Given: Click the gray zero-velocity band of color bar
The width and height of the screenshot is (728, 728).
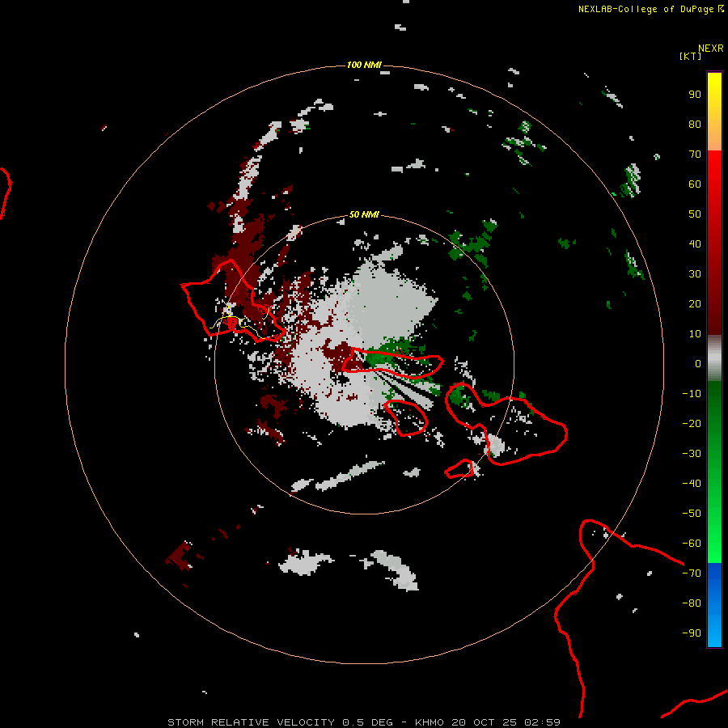Looking at the screenshot, I should (x=714, y=358).
